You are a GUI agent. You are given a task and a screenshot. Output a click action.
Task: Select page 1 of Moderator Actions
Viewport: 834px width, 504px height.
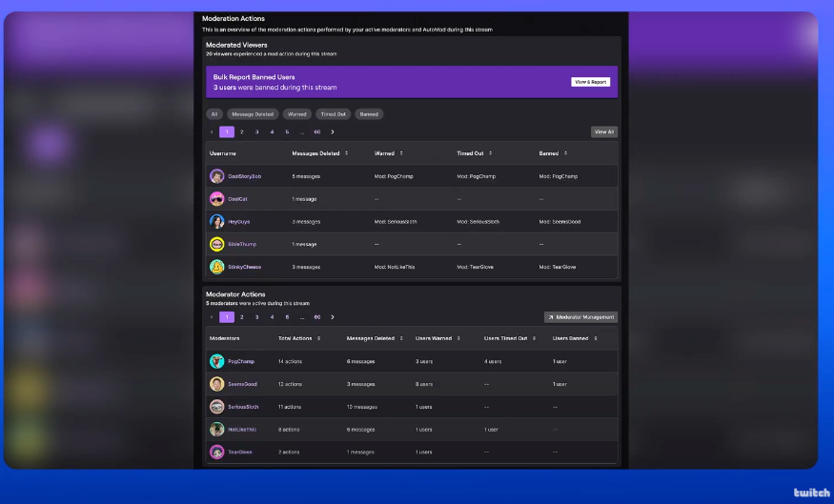[227, 317]
